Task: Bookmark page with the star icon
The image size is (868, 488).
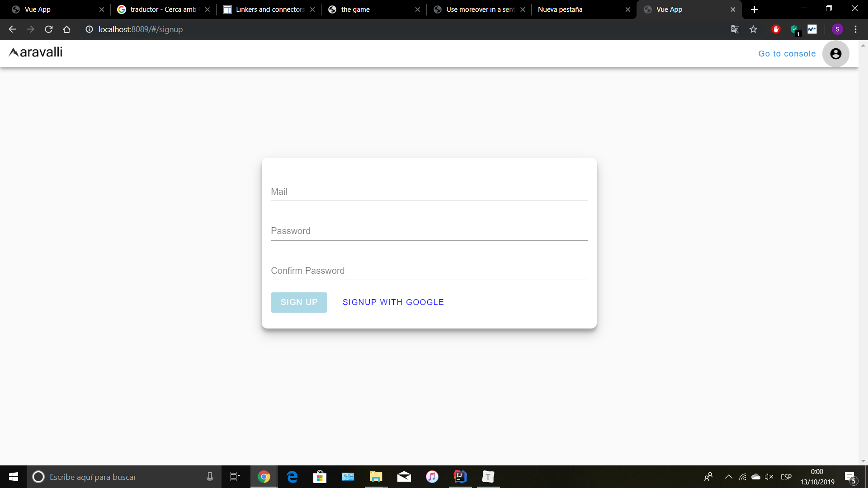Action: (x=753, y=29)
